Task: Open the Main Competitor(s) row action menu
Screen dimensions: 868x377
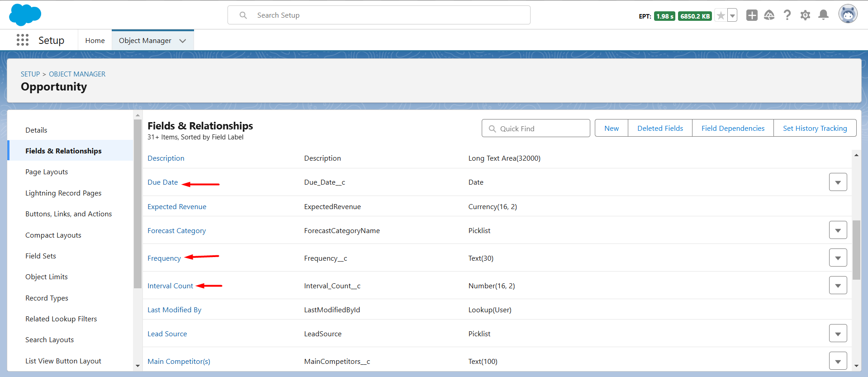Action: point(838,361)
